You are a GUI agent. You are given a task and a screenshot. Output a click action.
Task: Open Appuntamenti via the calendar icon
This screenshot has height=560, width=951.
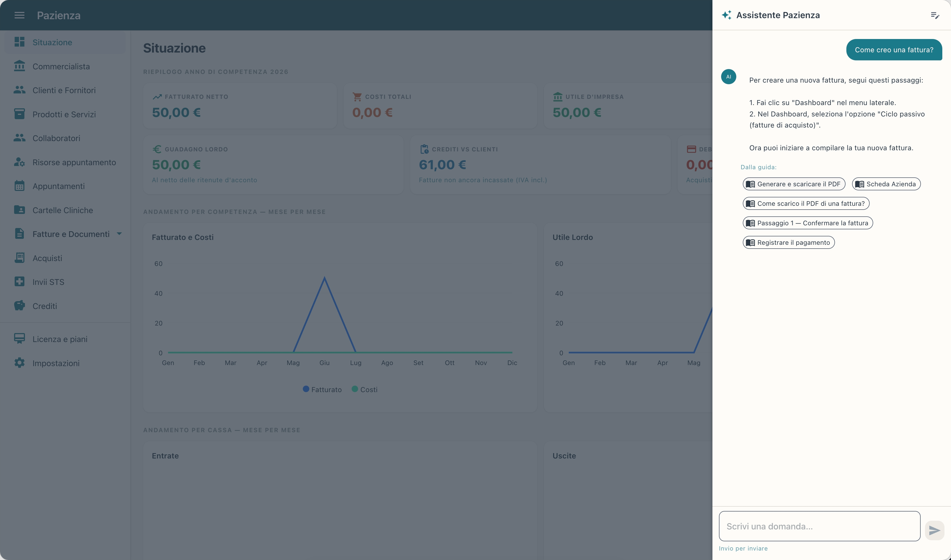coord(19,186)
